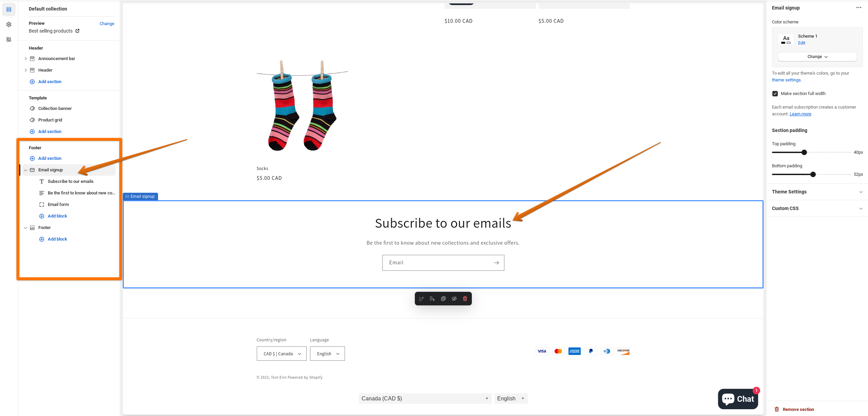Move section up icon in floating toolbar
868x416 pixels.
[x=421, y=299]
